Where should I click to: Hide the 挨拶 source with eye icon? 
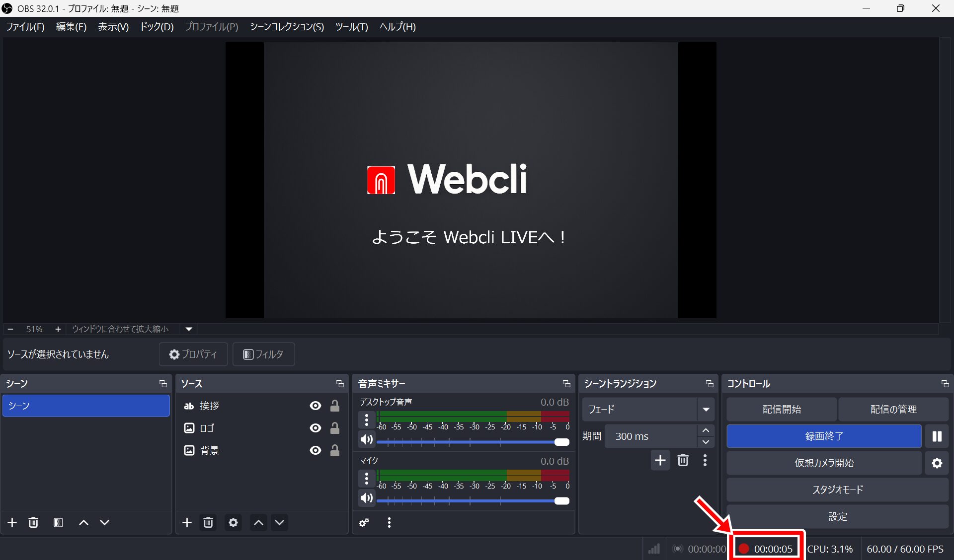click(x=315, y=406)
